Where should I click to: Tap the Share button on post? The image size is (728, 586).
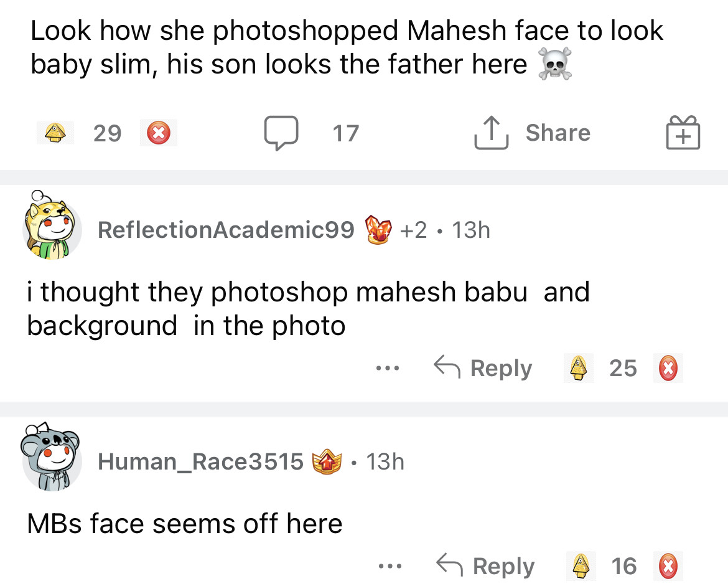[x=533, y=133]
